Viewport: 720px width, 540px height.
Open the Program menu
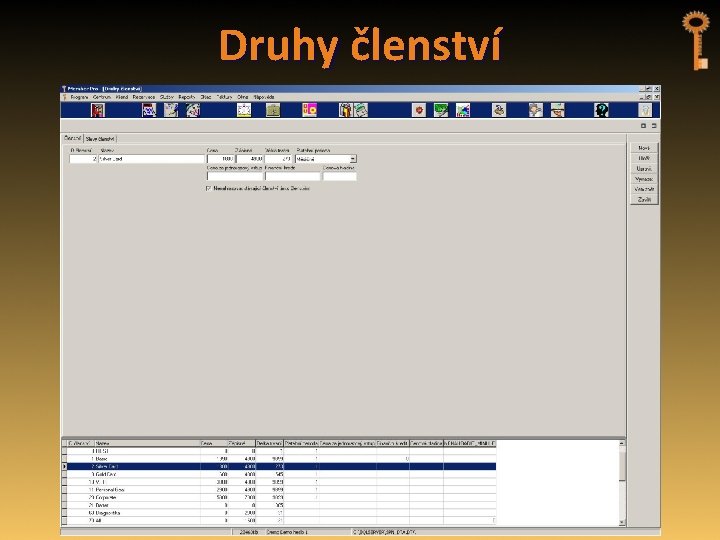click(79, 97)
